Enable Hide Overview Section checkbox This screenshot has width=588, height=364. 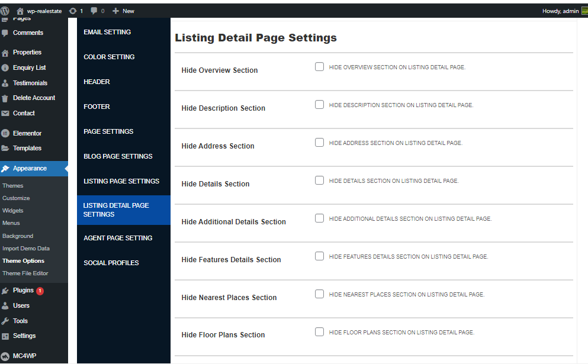click(x=319, y=67)
